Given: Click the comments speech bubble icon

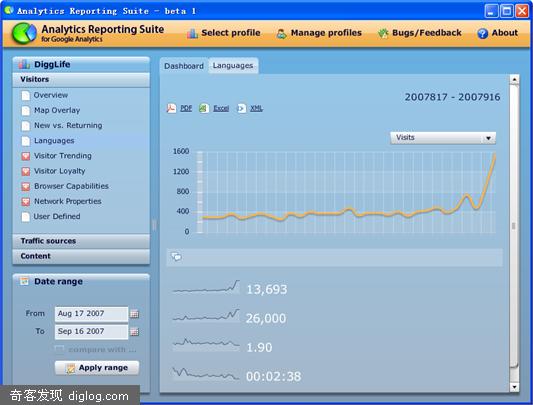Looking at the screenshot, I should tap(176, 256).
